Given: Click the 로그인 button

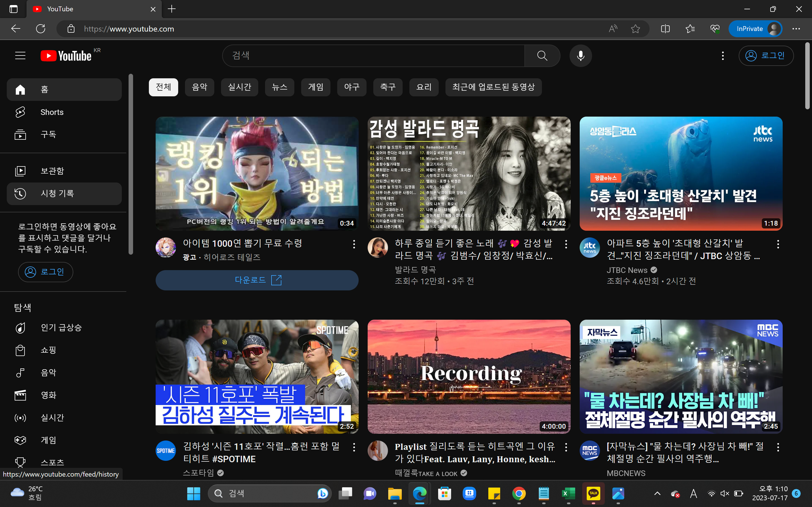Looking at the screenshot, I should point(766,55).
